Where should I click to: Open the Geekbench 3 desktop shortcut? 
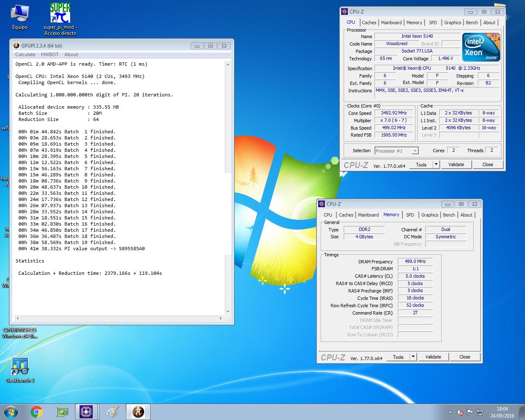click(20, 370)
